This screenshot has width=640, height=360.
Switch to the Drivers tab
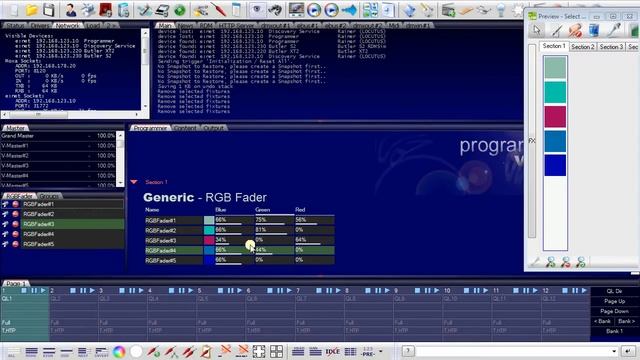[x=40, y=25]
